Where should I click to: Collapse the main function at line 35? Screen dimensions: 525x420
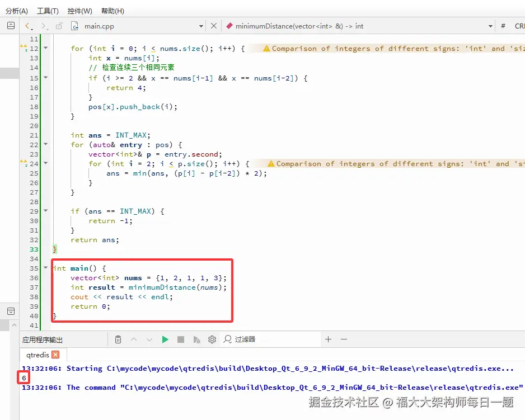click(46, 268)
